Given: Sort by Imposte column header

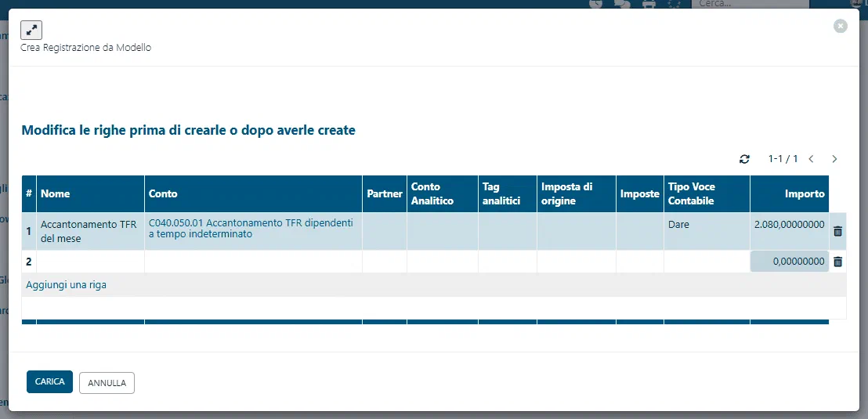Looking at the screenshot, I should (640, 193).
